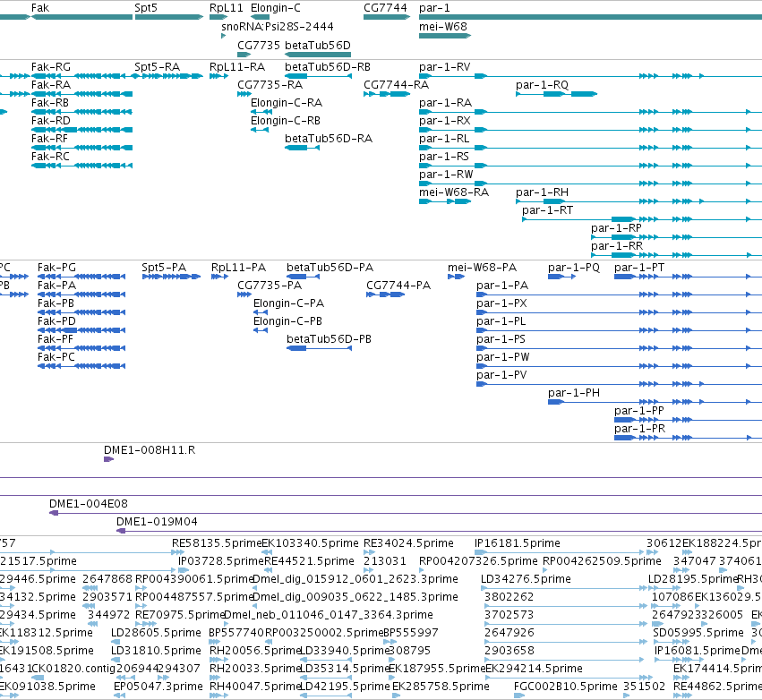
Task: Select BAC end DME1-008H11.R
Action: tap(109, 459)
